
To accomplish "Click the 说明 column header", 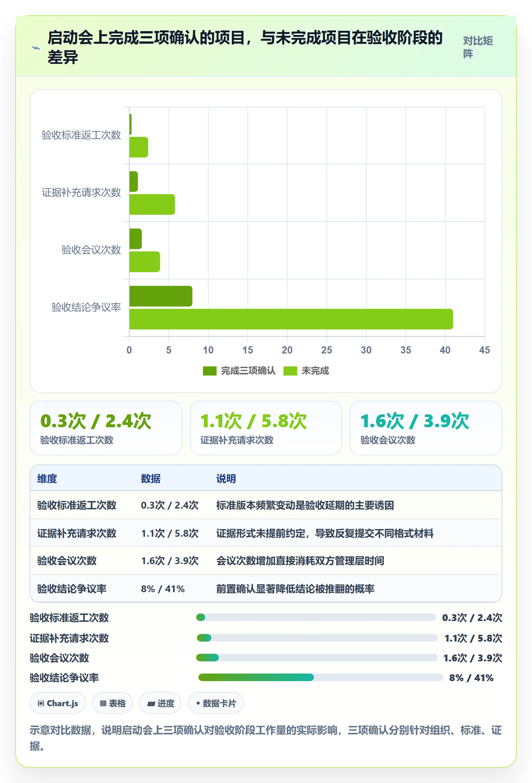I will click(226, 479).
